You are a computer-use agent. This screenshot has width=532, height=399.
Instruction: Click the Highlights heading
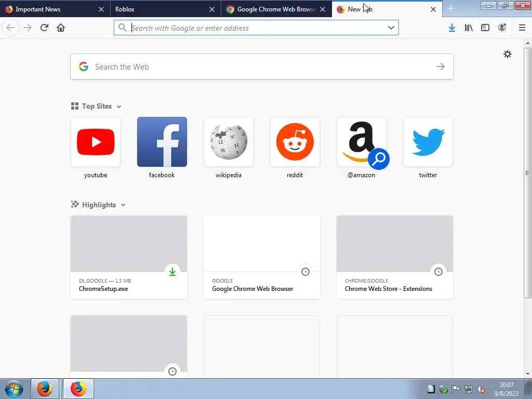click(x=99, y=205)
